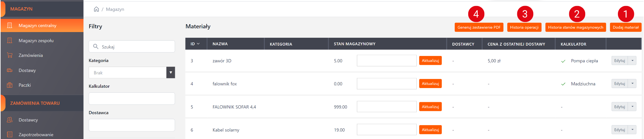Open the Kategoria dropdown
This screenshot has height=139, width=644.
(x=170, y=73)
